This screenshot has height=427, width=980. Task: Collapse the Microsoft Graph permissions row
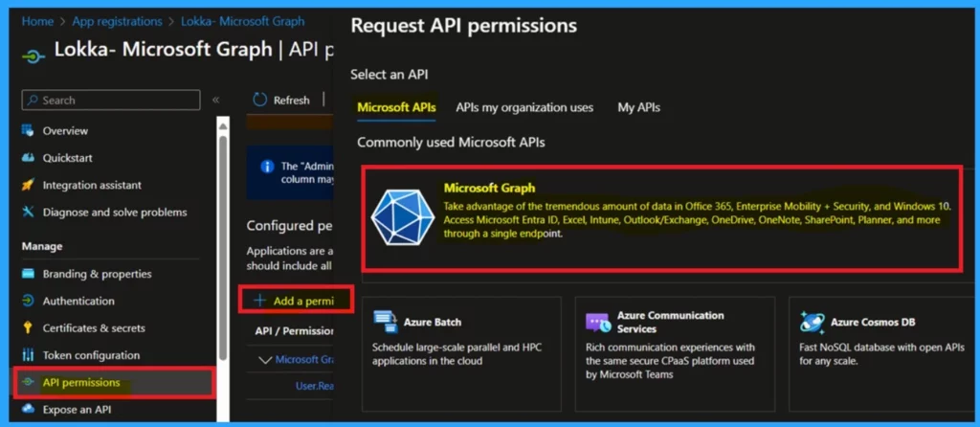click(265, 359)
